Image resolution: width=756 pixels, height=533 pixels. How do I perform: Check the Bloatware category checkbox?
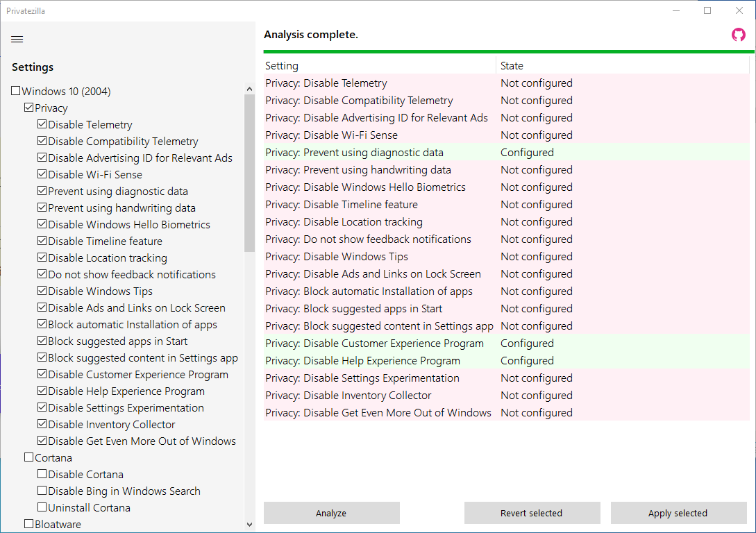29,525
